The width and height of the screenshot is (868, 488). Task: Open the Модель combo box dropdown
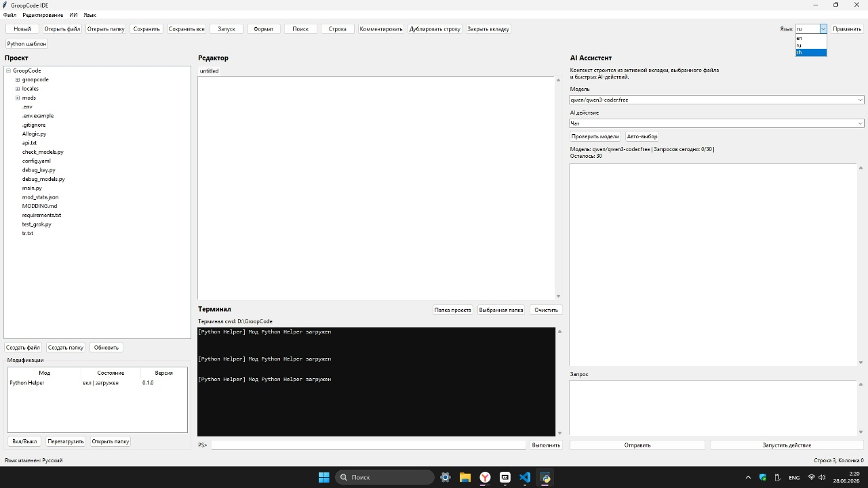pos(860,100)
